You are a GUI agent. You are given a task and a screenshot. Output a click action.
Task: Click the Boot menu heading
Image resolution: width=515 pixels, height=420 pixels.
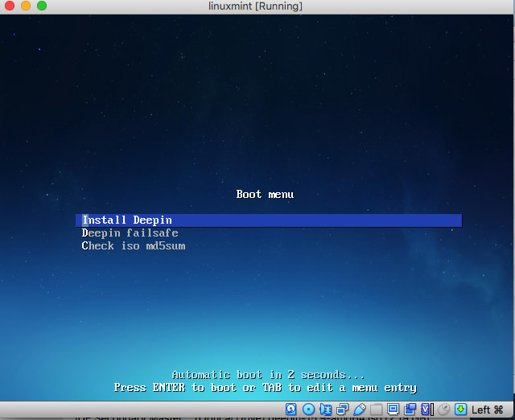click(265, 195)
